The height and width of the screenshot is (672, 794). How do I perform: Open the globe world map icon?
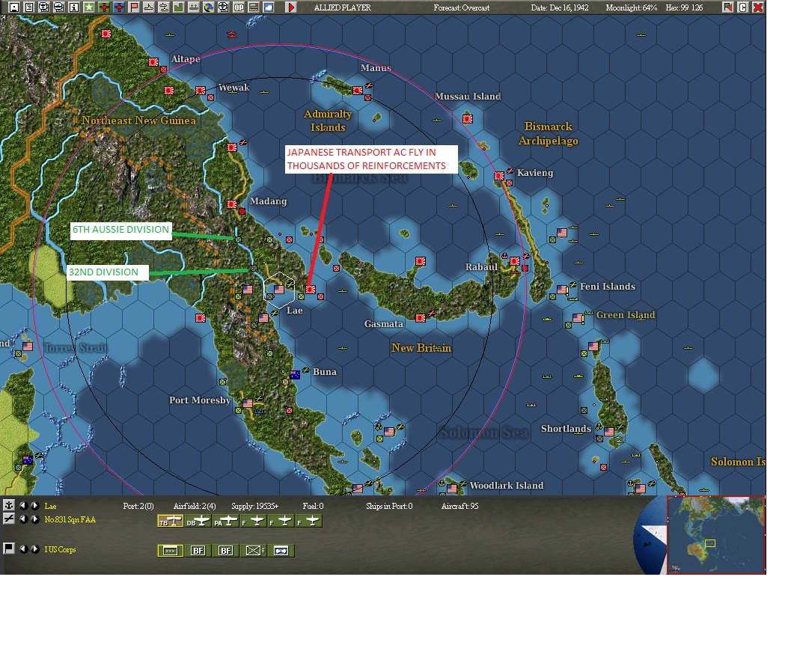tap(209, 7)
